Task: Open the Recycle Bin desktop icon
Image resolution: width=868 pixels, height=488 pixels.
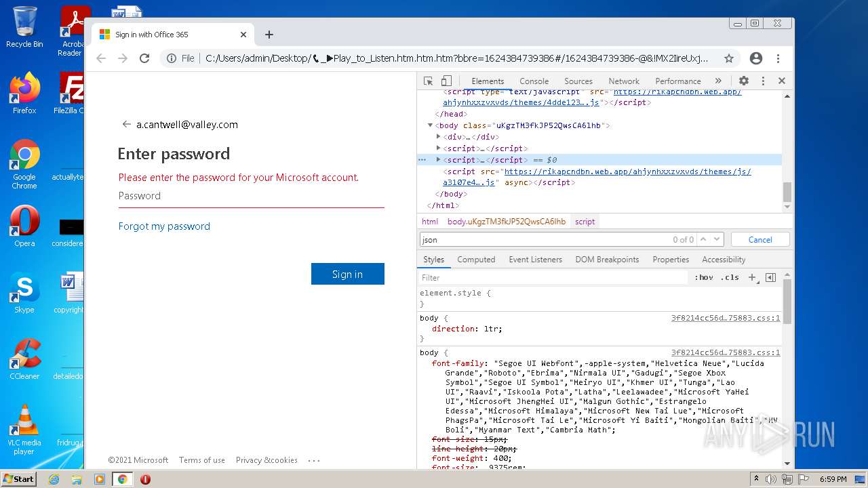Action: (x=24, y=28)
